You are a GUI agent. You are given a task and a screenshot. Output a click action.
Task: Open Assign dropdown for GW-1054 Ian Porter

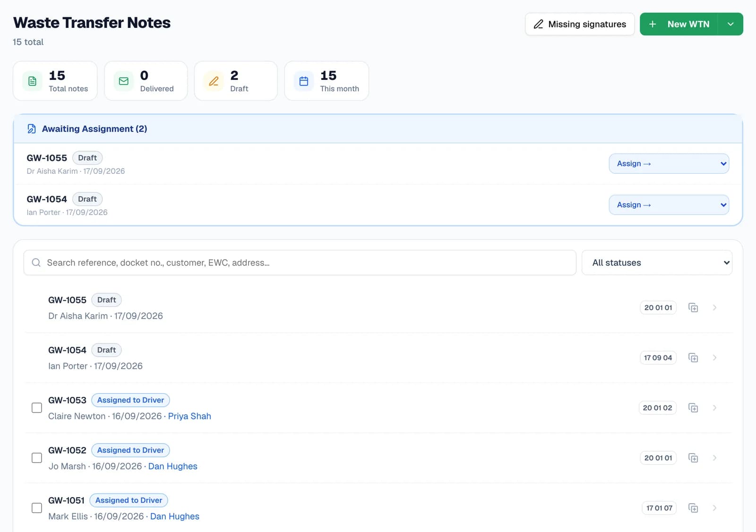pyautogui.click(x=669, y=205)
